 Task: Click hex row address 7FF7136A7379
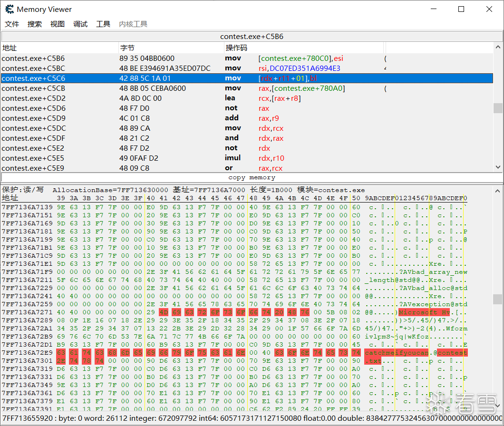coord(27,401)
